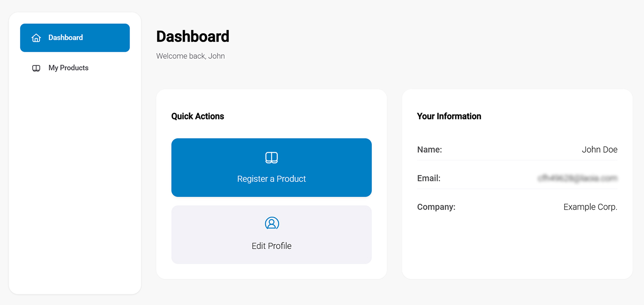Click the Quick Actions card title
The image size is (644, 305).
197,116
